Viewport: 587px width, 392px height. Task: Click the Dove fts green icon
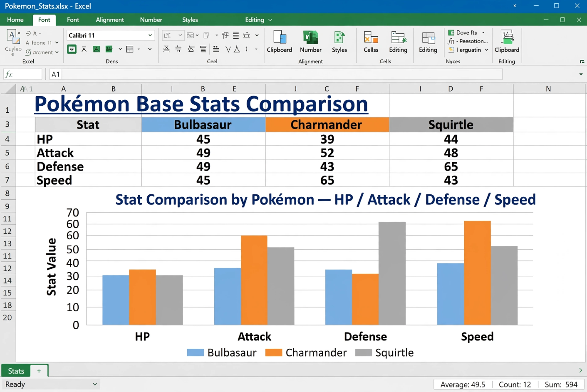tap(451, 32)
